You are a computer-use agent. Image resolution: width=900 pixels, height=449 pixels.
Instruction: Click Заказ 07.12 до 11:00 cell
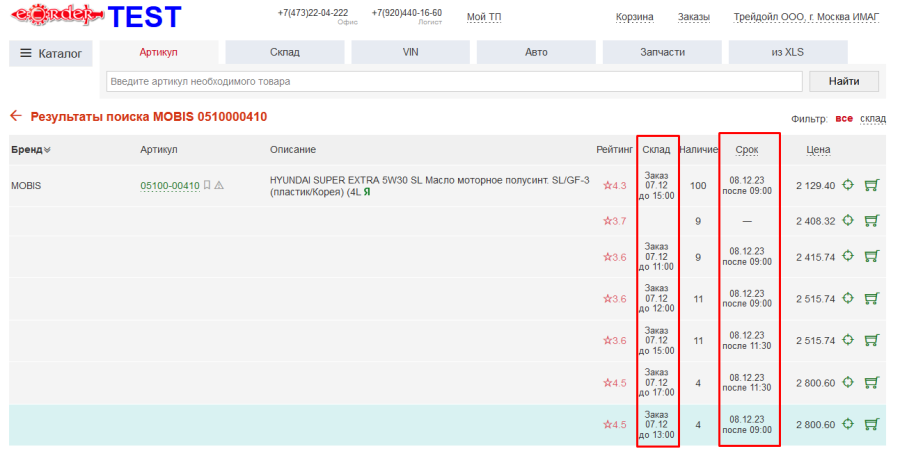[x=656, y=257]
